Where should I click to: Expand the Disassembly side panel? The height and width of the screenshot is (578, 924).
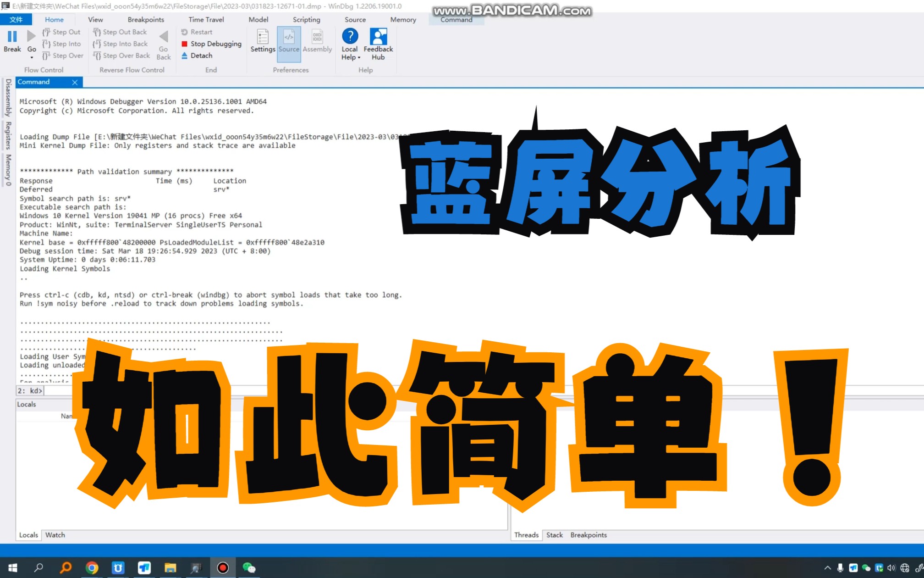[8, 97]
